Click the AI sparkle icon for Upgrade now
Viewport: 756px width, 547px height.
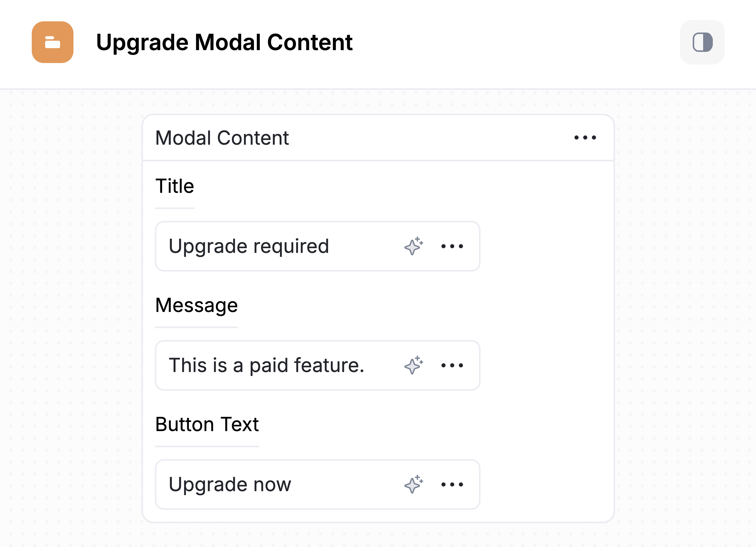pos(414,484)
